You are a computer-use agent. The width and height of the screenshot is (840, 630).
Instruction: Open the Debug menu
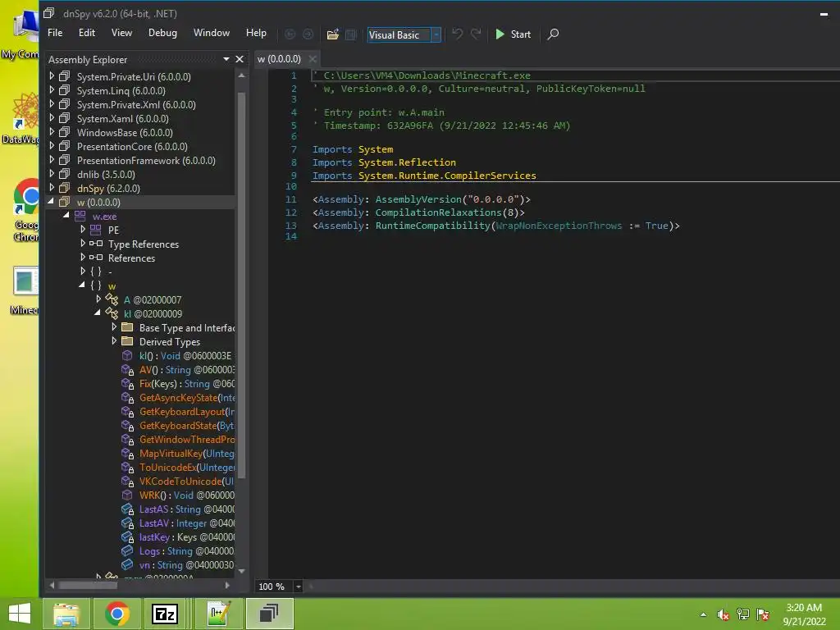[162, 33]
